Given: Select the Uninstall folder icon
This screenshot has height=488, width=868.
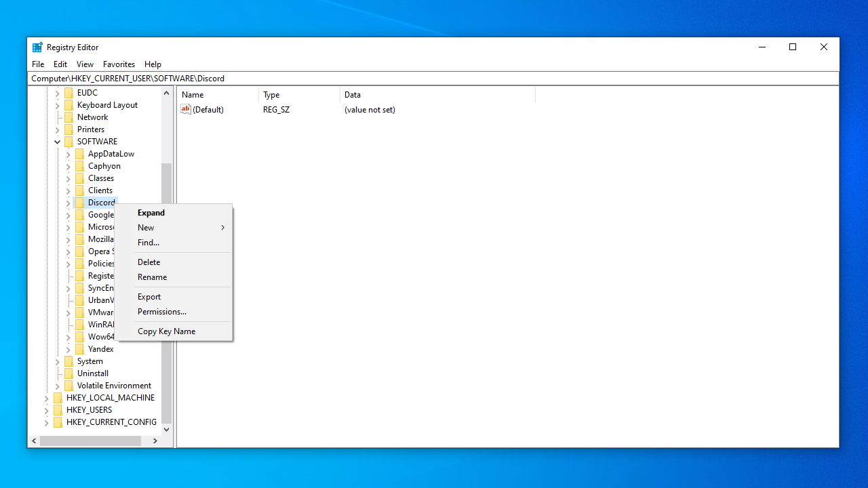Looking at the screenshot, I should coord(68,373).
